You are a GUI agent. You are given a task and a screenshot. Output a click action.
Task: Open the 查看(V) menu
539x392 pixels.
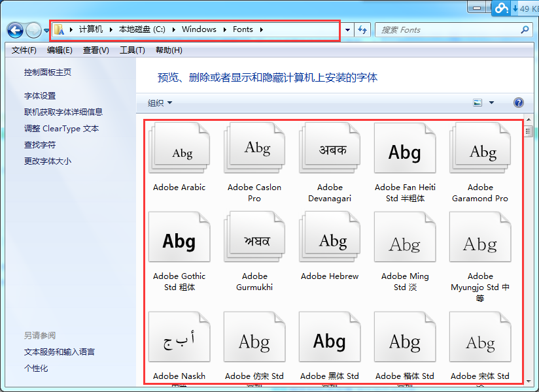point(96,50)
